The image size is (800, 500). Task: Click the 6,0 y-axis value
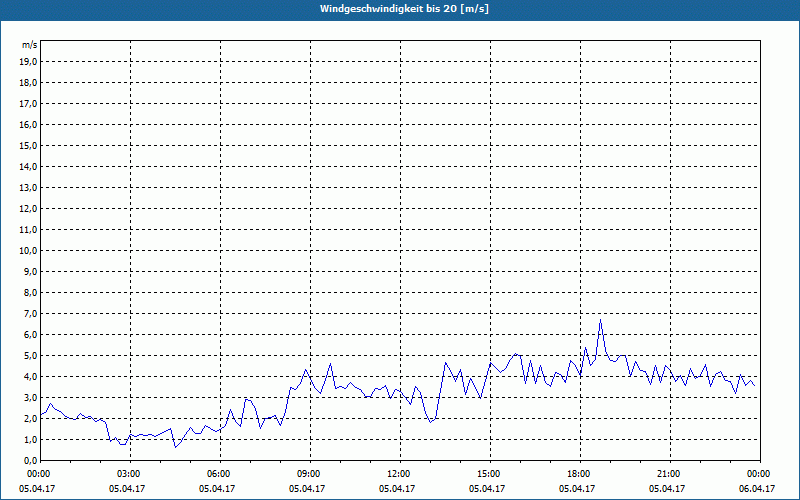pyautogui.click(x=31, y=335)
